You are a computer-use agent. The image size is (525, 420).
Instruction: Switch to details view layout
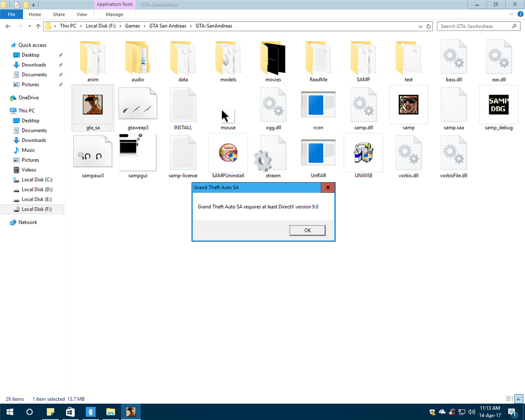[510, 398]
